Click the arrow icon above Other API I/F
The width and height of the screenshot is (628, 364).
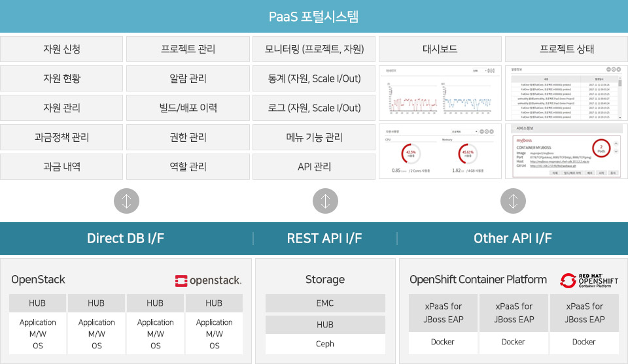click(x=513, y=201)
